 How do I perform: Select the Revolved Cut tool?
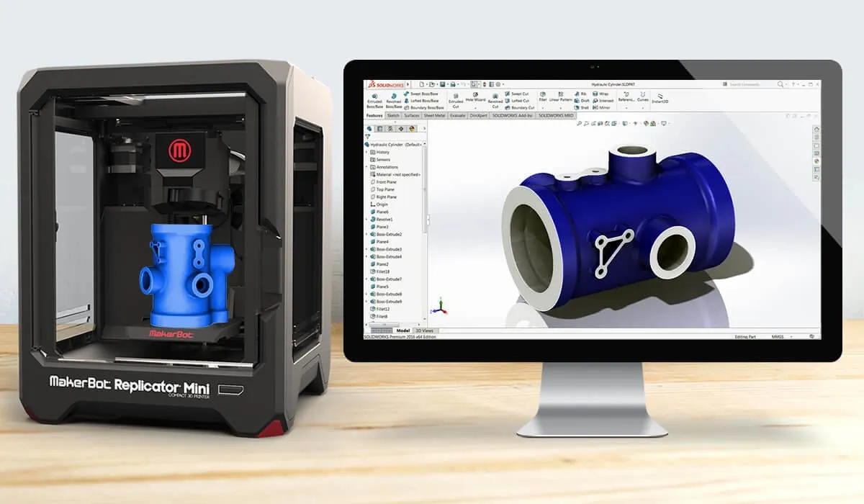[x=495, y=101]
